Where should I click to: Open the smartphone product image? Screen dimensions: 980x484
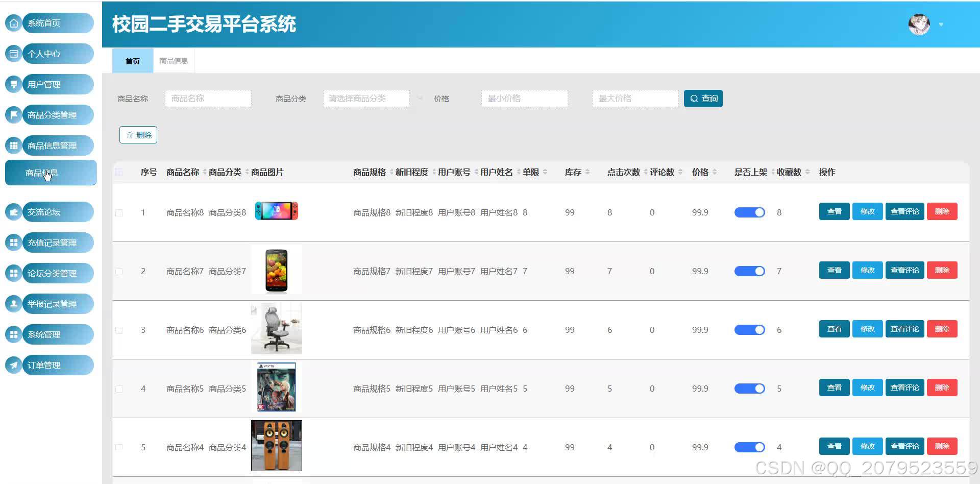point(277,270)
